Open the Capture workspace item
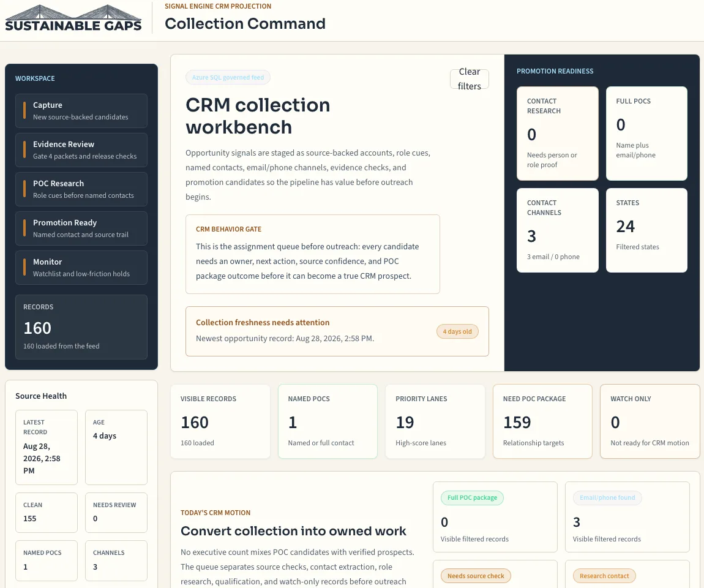Screen dimensions: 704x588 (81, 111)
